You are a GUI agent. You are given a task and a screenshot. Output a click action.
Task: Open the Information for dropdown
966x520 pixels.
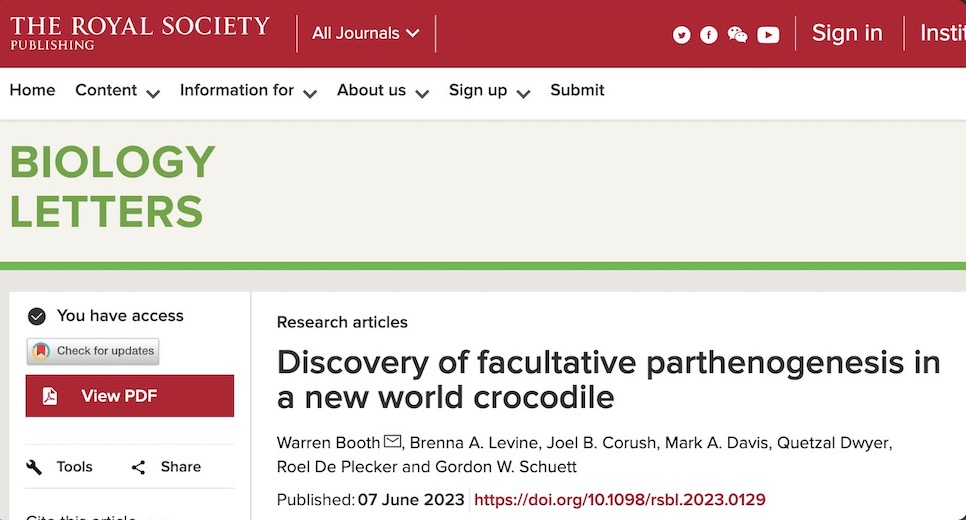310,93
